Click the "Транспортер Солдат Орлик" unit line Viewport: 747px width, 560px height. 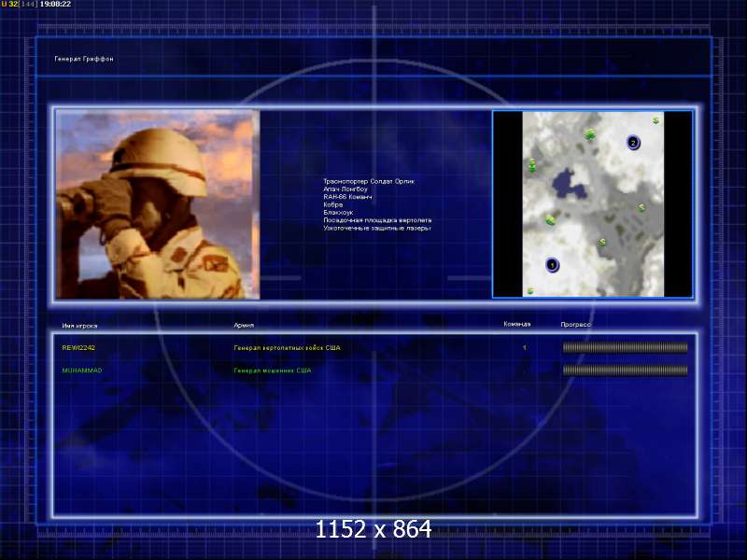[369, 181]
